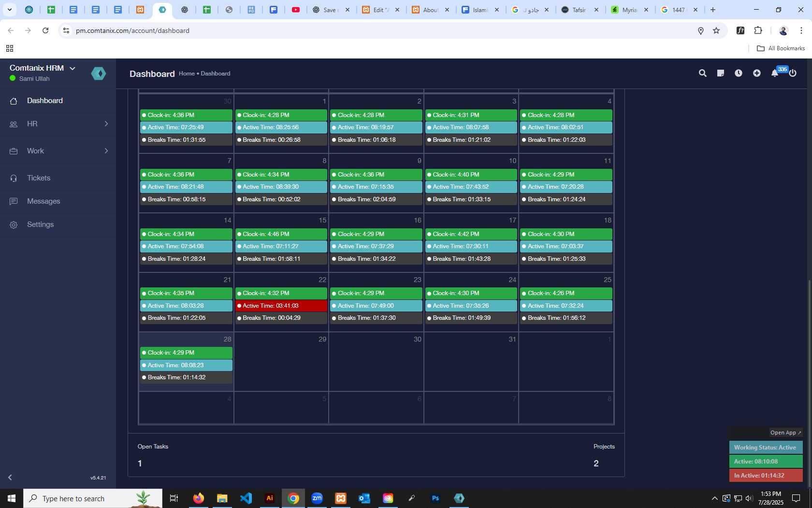The height and width of the screenshot is (508, 812).
Task: Open Chrome tab search dropdown
Action: pyautogui.click(x=9, y=10)
